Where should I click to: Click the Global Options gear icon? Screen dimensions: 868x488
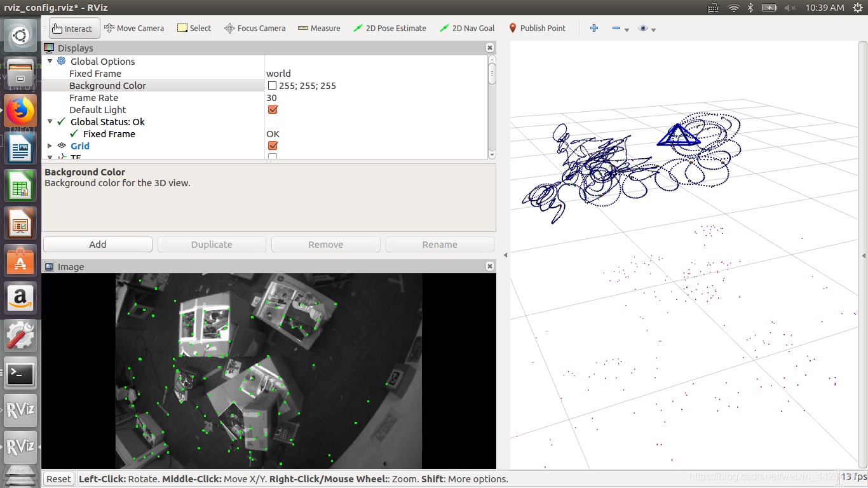click(61, 61)
